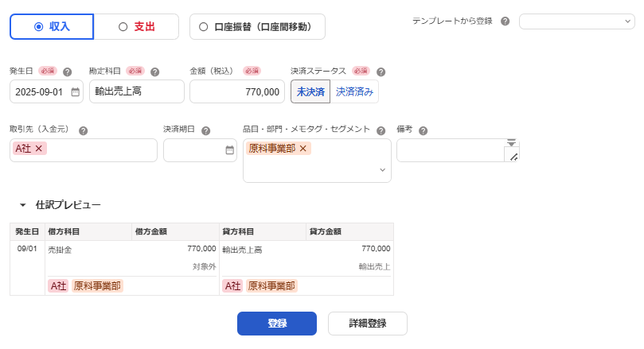Click help icon next to 取引先（入金元）
Screen dimensions: 644x349
pos(83,131)
